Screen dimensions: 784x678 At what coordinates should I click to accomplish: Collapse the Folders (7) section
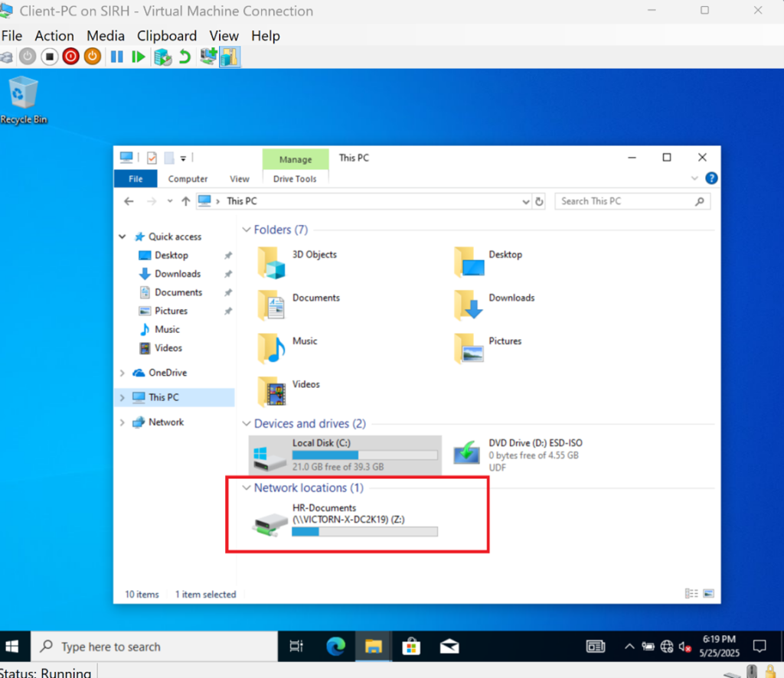pyautogui.click(x=247, y=230)
